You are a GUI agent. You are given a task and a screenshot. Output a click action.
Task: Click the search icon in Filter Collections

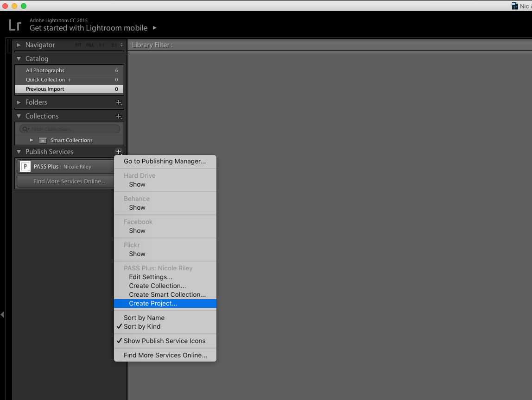pos(26,129)
